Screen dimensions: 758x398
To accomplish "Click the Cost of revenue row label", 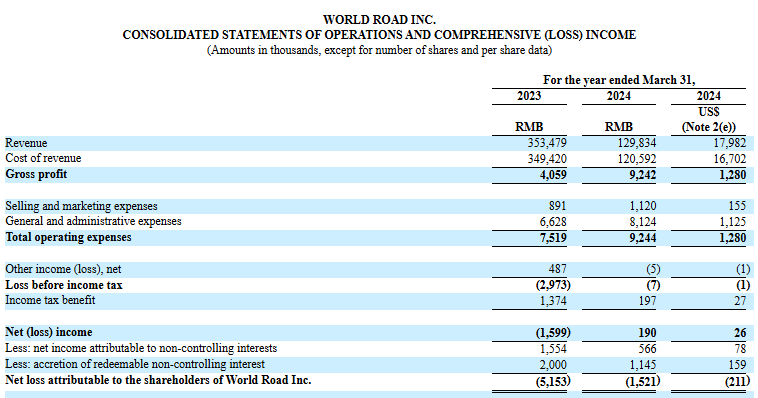I will (x=43, y=158).
